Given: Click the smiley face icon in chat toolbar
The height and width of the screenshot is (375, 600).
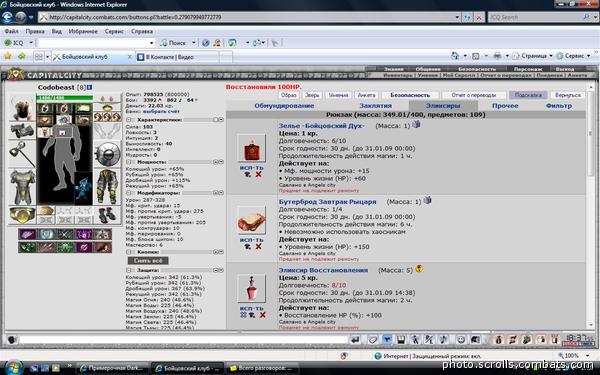Looking at the screenshot, I should point(461,339).
